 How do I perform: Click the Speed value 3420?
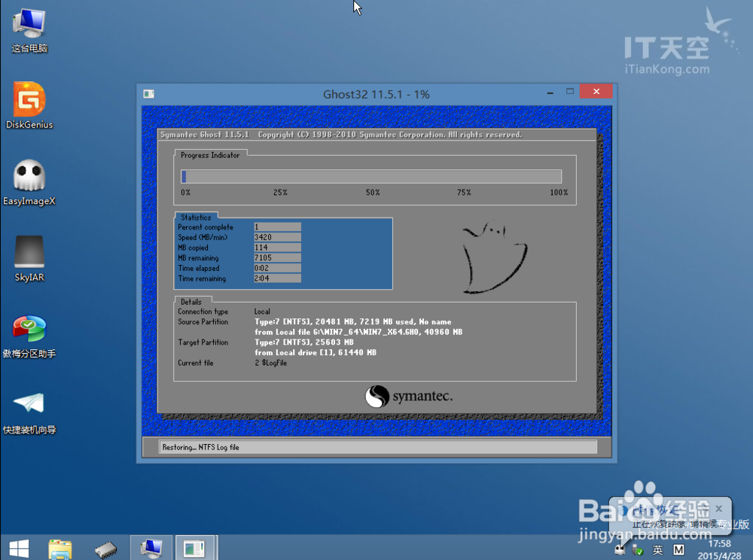[277, 237]
